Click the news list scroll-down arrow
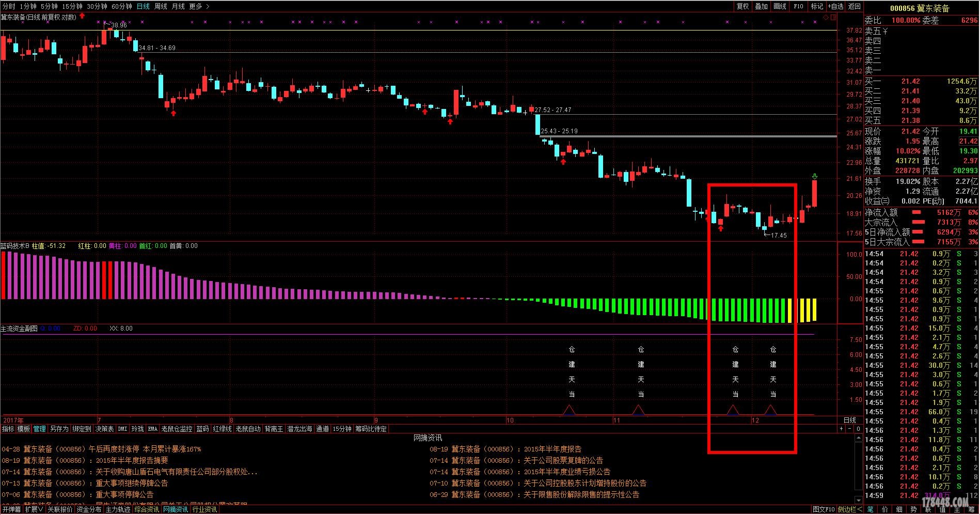The width and height of the screenshot is (980, 515). point(859,500)
